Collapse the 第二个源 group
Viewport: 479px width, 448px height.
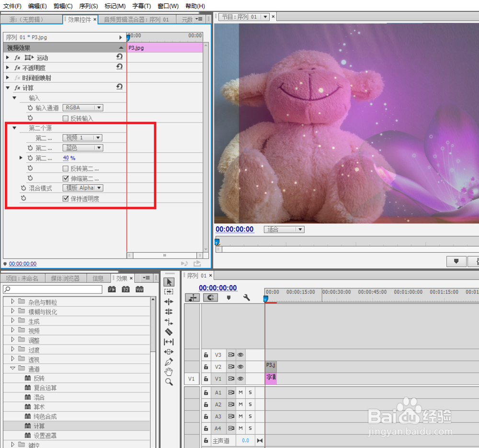(x=14, y=128)
